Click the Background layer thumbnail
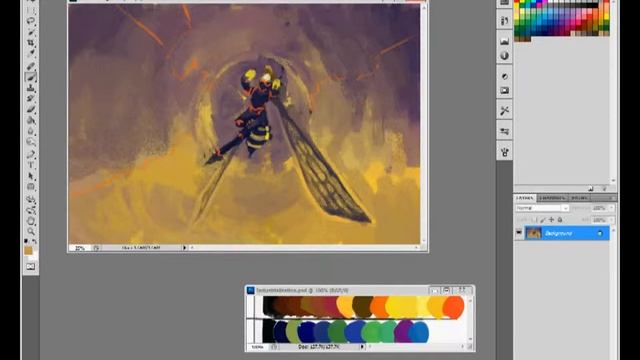This screenshot has width=640, height=360. [533, 233]
